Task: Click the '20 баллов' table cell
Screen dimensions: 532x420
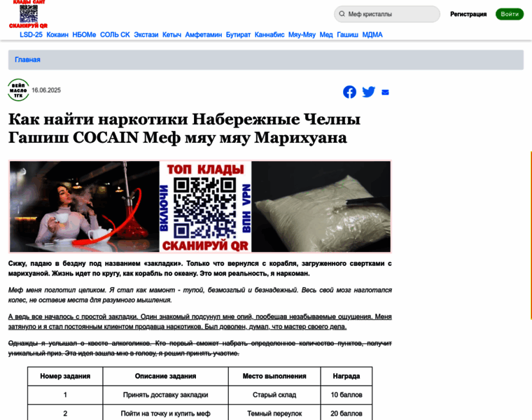Action: tap(346, 414)
